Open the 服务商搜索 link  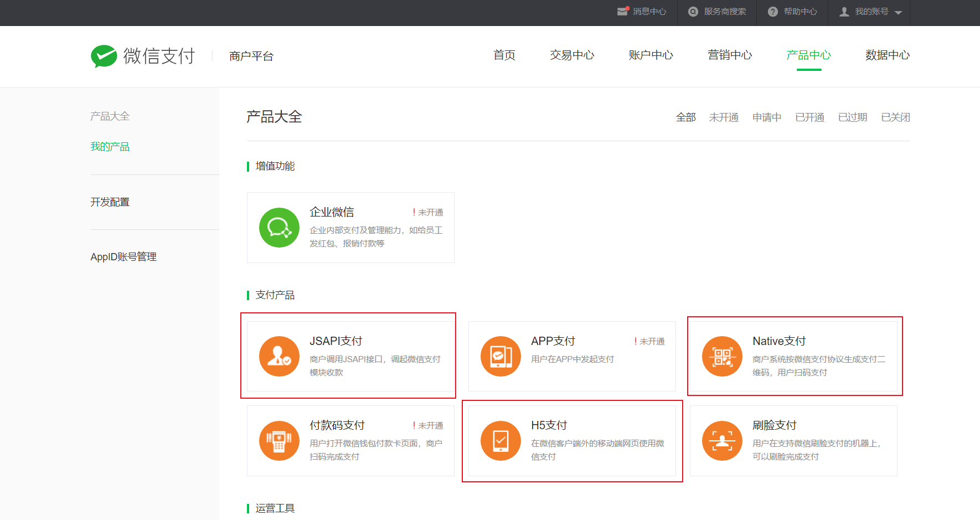tap(725, 12)
